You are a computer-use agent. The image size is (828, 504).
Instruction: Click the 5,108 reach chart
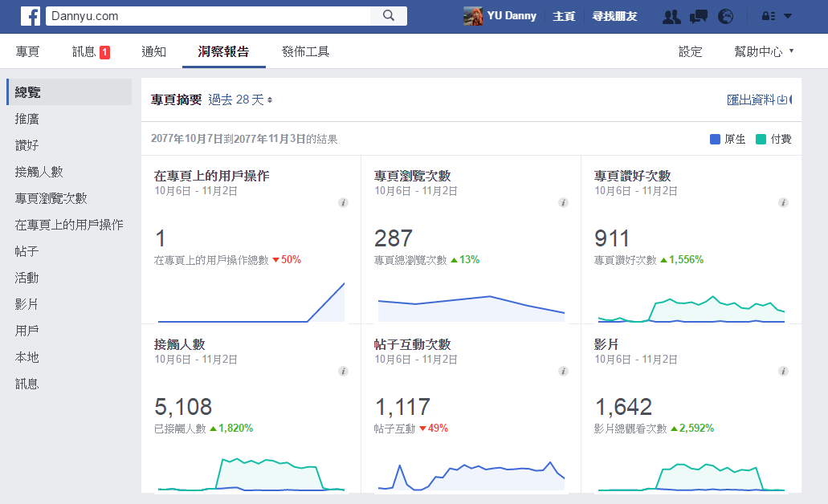[x=251, y=474]
